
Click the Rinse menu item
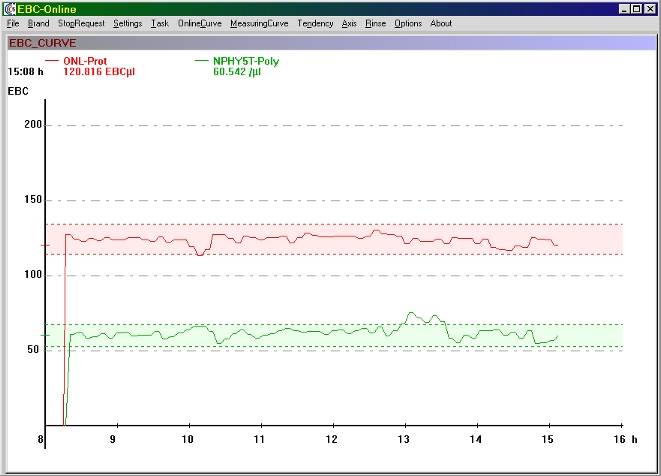pos(375,23)
